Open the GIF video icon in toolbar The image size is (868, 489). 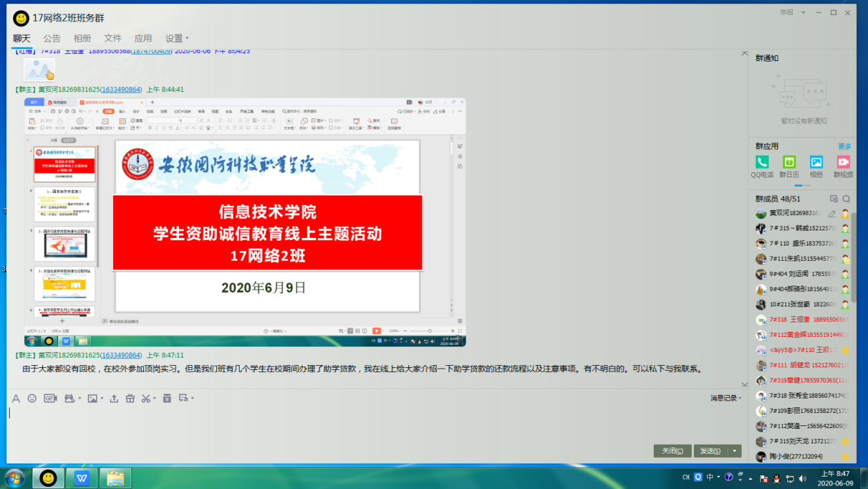50,398
